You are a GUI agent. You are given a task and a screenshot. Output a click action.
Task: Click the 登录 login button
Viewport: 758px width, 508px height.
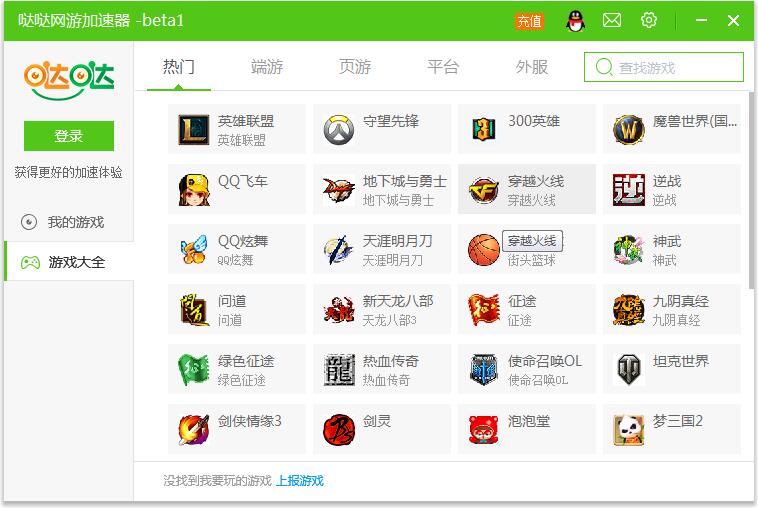pos(69,136)
